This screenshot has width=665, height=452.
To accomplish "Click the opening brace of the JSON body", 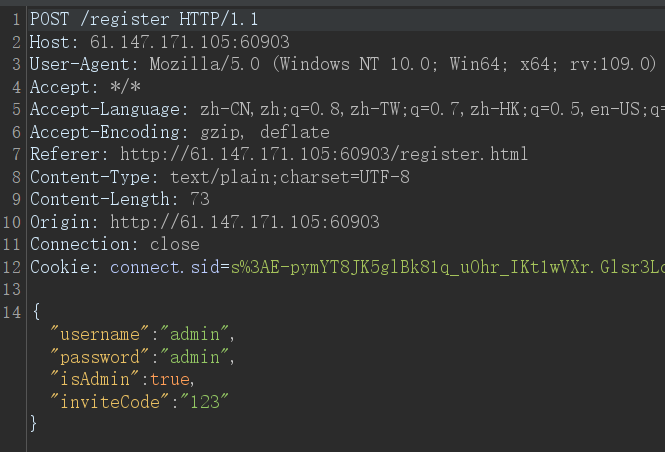I will pyautogui.click(x=36, y=312).
